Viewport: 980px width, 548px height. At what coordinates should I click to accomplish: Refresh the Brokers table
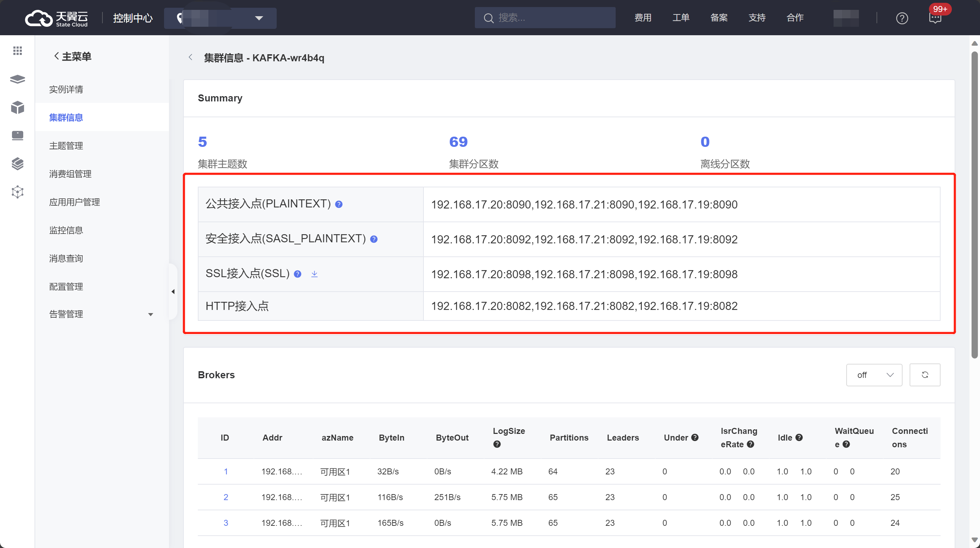pos(925,375)
